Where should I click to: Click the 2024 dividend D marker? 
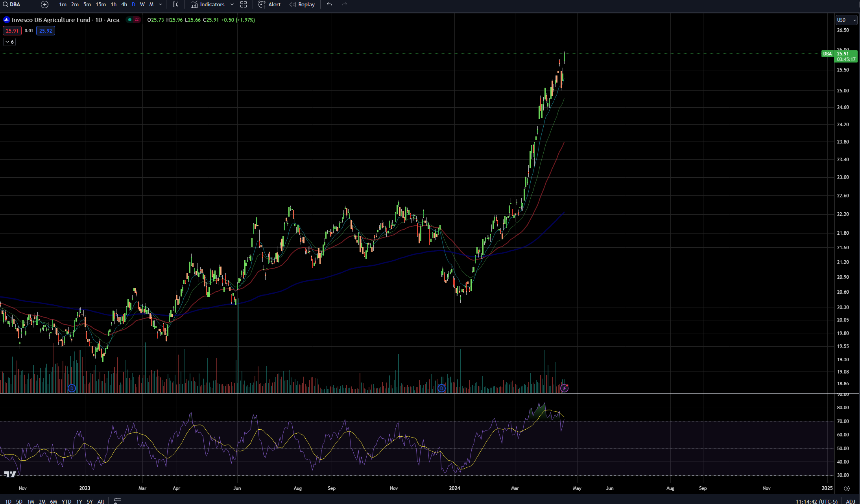441,388
